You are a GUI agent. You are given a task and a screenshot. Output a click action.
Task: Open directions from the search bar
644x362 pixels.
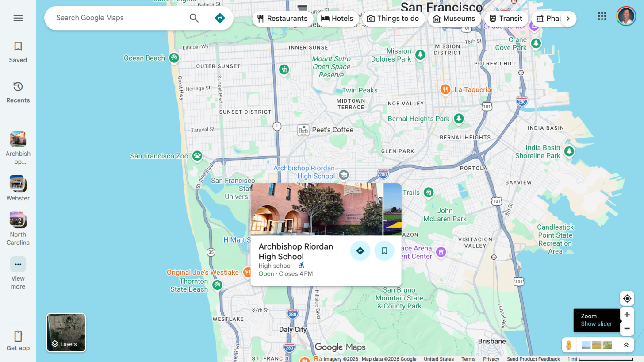219,18
